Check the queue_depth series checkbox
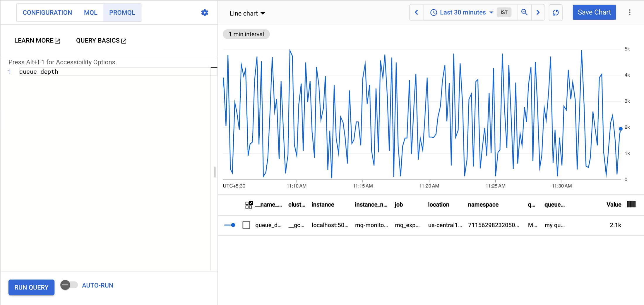Image resolution: width=644 pixels, height=305 pixels. pyautogui.click(x=246, y=225)
